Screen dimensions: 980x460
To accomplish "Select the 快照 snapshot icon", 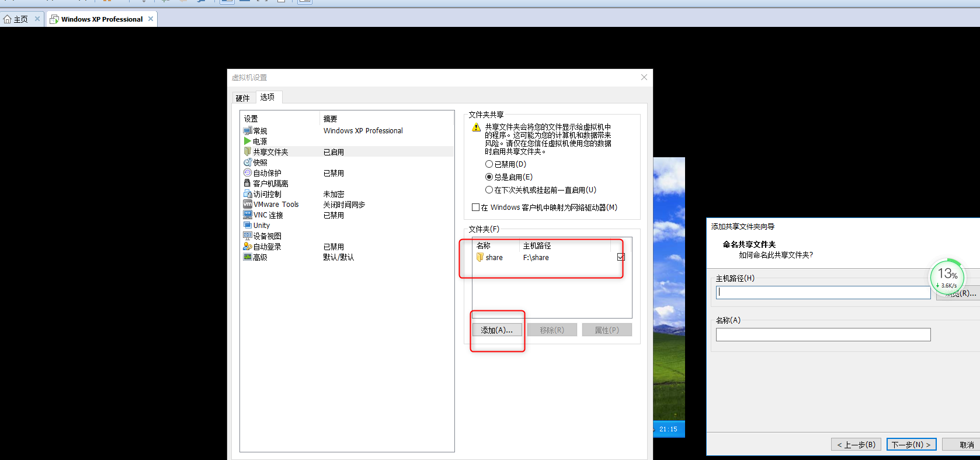I will click(248, 162).
